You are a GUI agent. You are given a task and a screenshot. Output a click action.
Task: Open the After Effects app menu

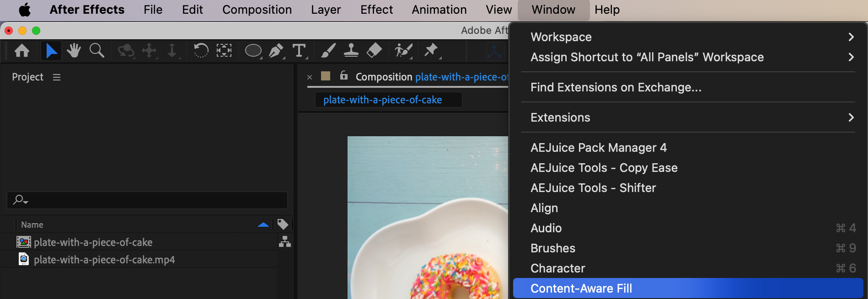pyautogui.click(x=87, y=10)
